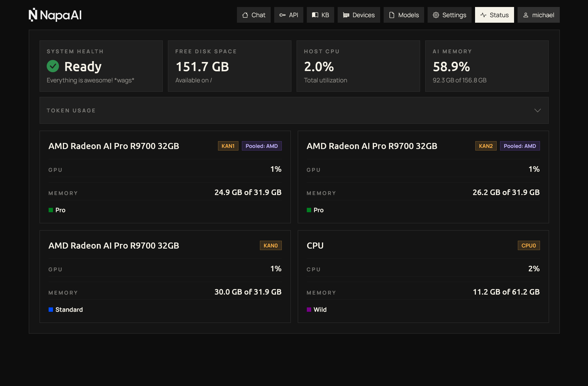Open the Models page
The height and width of the screenshot is (386, 588).
(x=404, y=15)
